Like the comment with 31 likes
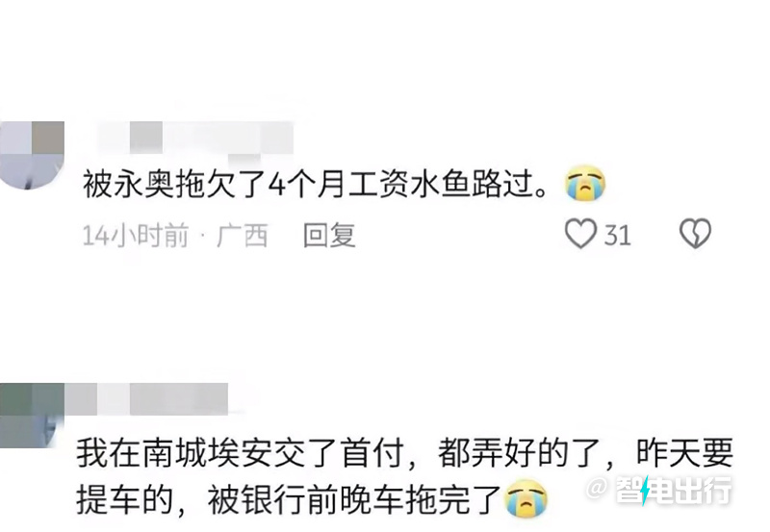 (x=581, y=234)
